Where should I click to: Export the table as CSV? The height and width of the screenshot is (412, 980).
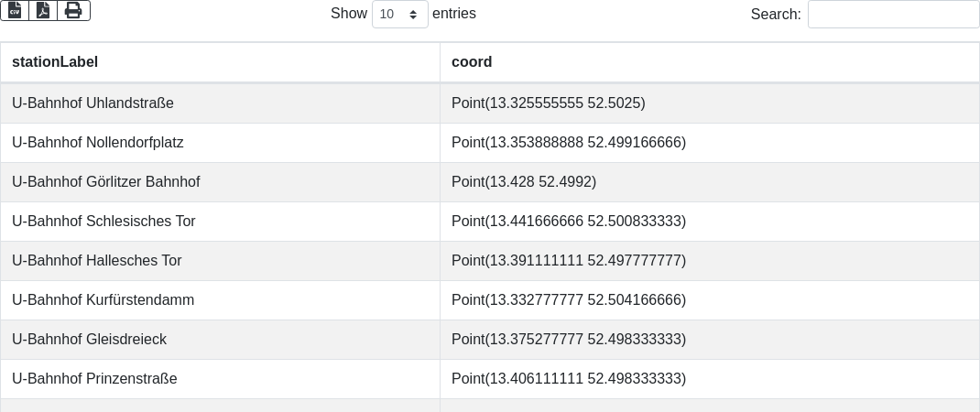click(x=15, y=10)
